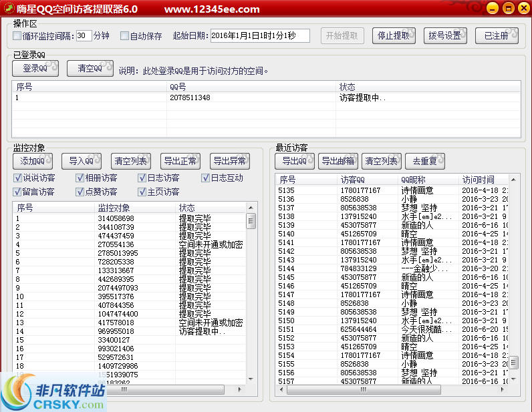Click 停止提取 button
This screenshot has width=532, height=412.
point(394,35)
